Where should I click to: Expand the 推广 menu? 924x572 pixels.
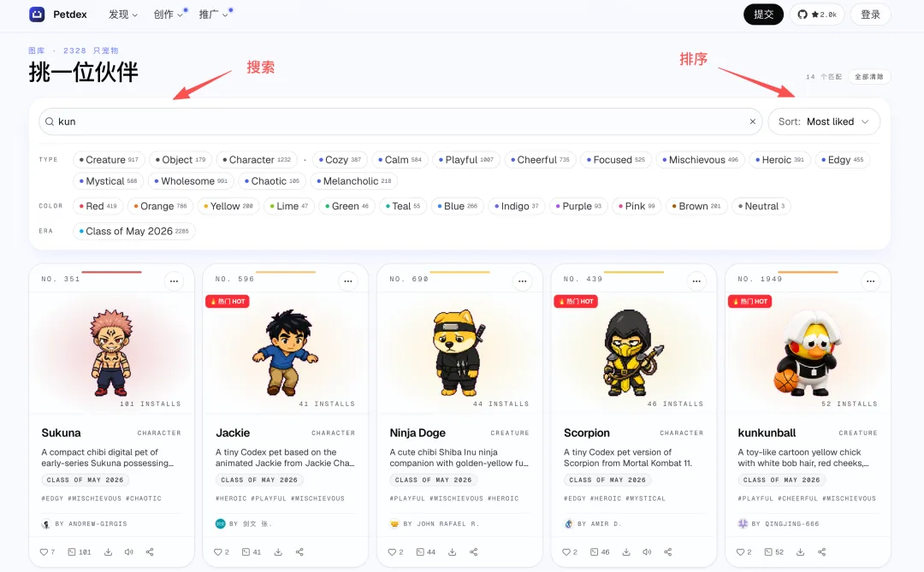coord(213,15)
